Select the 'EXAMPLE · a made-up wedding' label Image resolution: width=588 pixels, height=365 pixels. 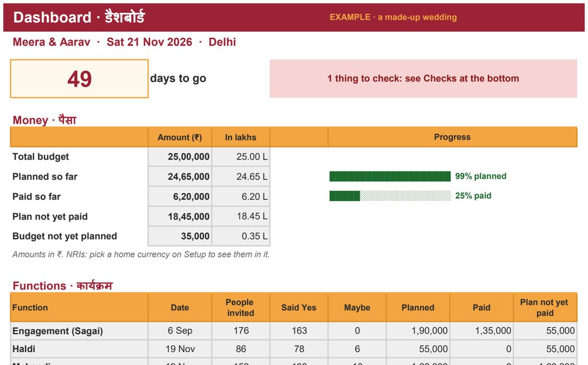pos(393,17)
